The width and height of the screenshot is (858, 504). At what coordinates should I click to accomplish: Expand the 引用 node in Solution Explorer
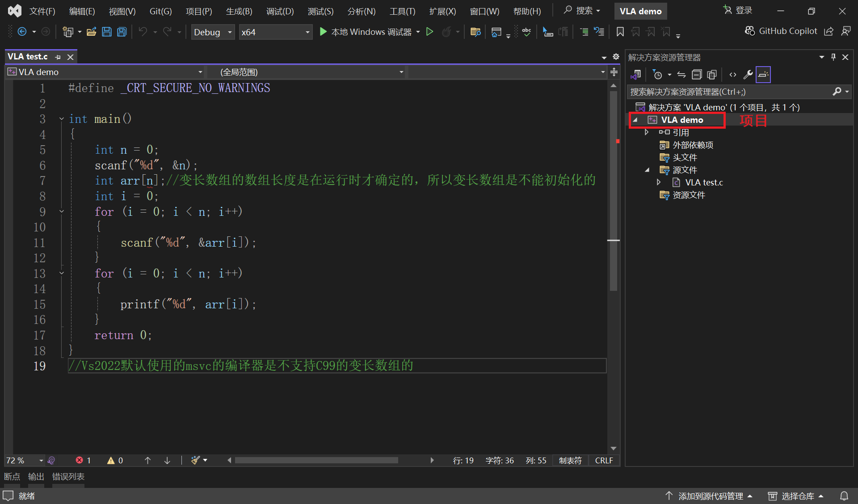pyautogui.click(x=647, y=132)
